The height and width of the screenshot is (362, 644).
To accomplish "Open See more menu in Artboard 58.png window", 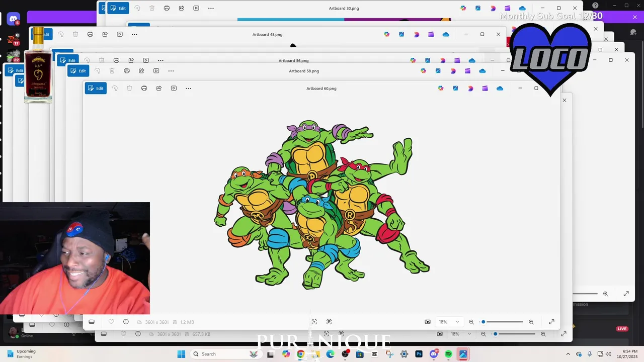I will click(171, 71).
